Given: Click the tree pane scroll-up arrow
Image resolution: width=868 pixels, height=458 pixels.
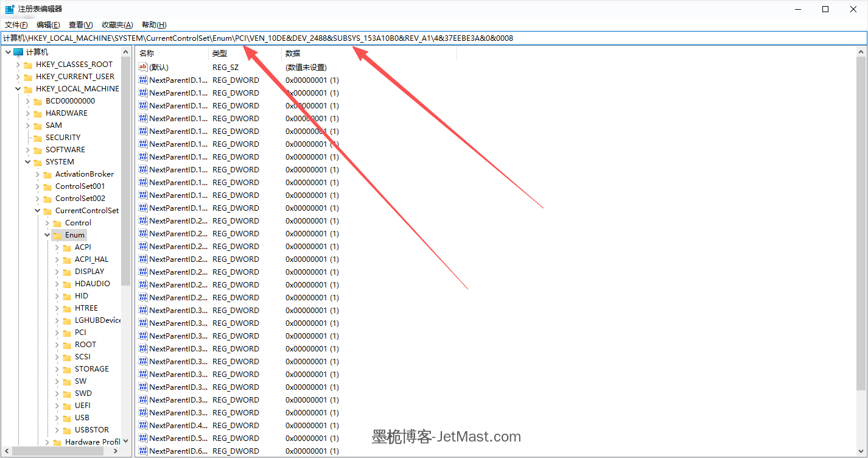Looking at the screenshot, I should coord(126,52).
